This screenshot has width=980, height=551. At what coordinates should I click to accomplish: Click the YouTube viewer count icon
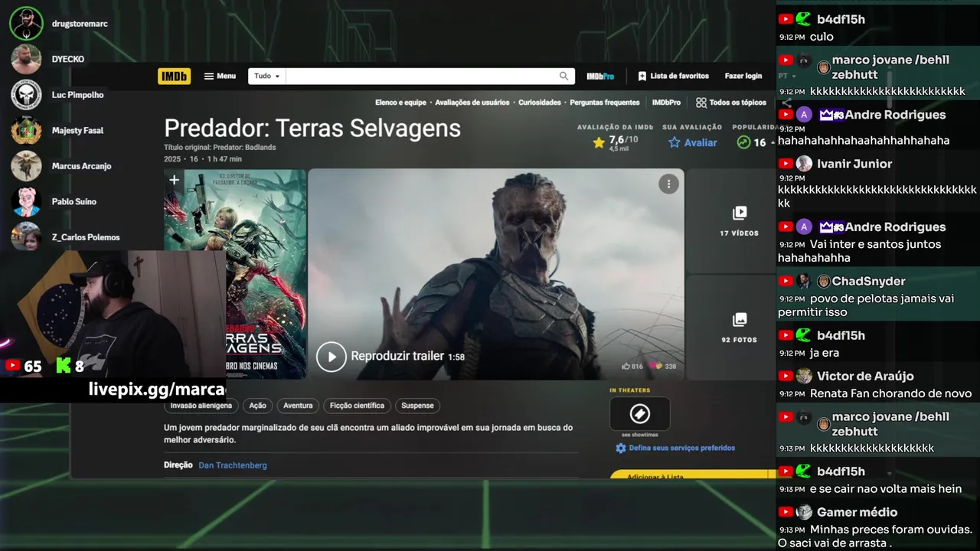[x=11, y=366]
